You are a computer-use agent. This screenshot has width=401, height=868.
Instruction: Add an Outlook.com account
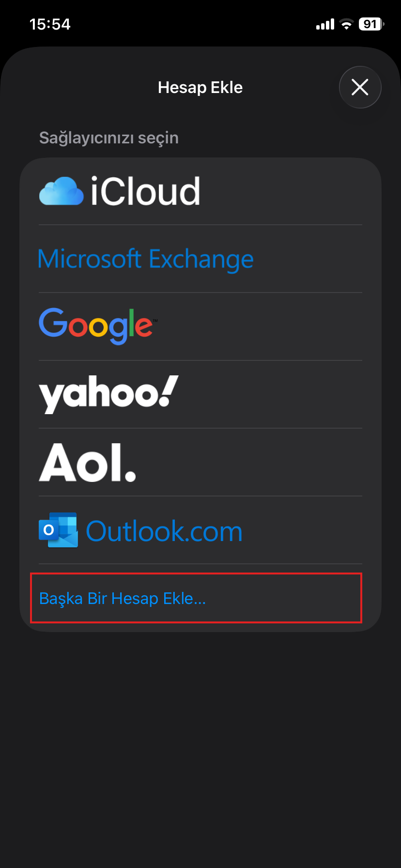200,530
